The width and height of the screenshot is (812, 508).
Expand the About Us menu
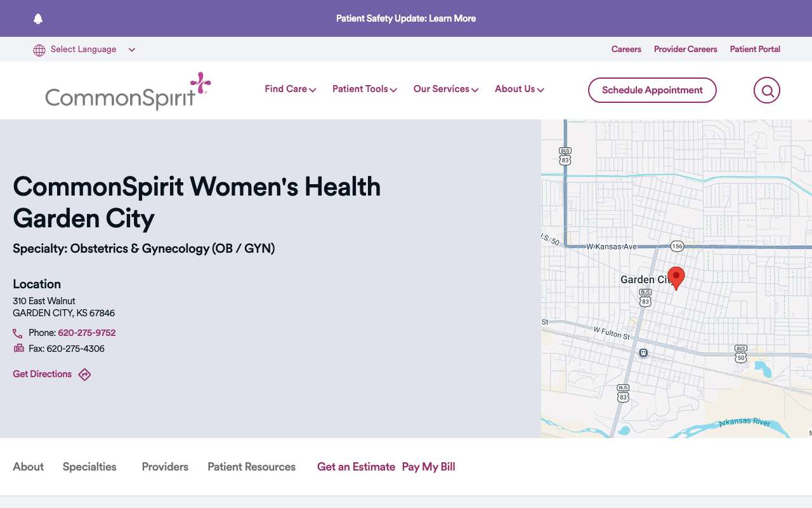pyautogui.click(x=520, y=90)
